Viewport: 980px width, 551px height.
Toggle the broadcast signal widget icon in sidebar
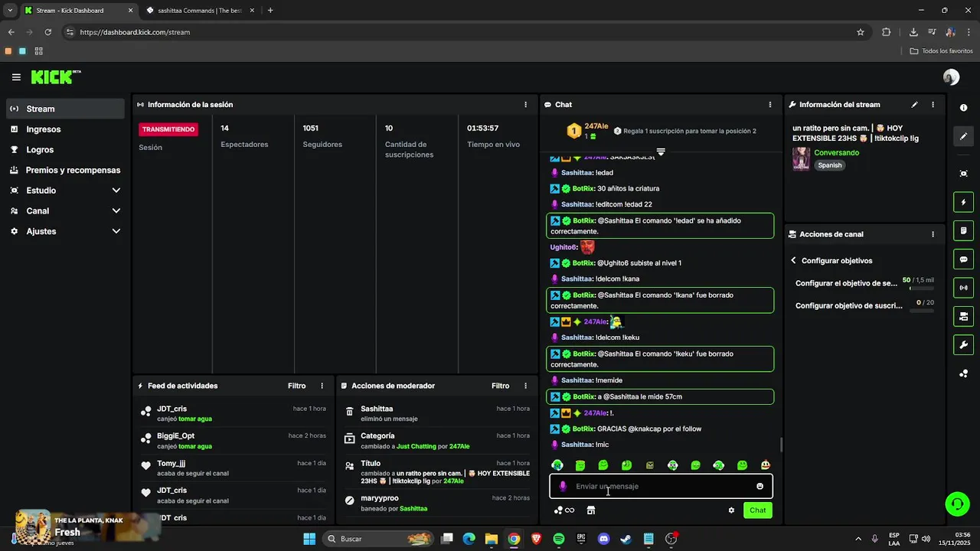963,288
